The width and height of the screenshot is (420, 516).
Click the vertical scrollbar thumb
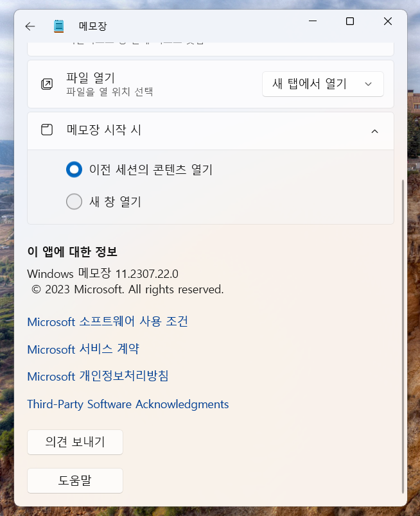403,336
